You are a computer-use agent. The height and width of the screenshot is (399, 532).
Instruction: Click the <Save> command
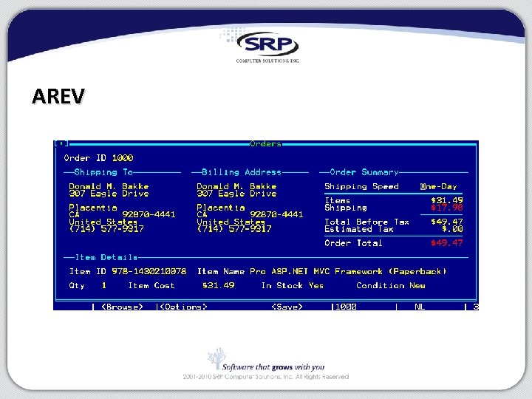click(x=287, y=307)
